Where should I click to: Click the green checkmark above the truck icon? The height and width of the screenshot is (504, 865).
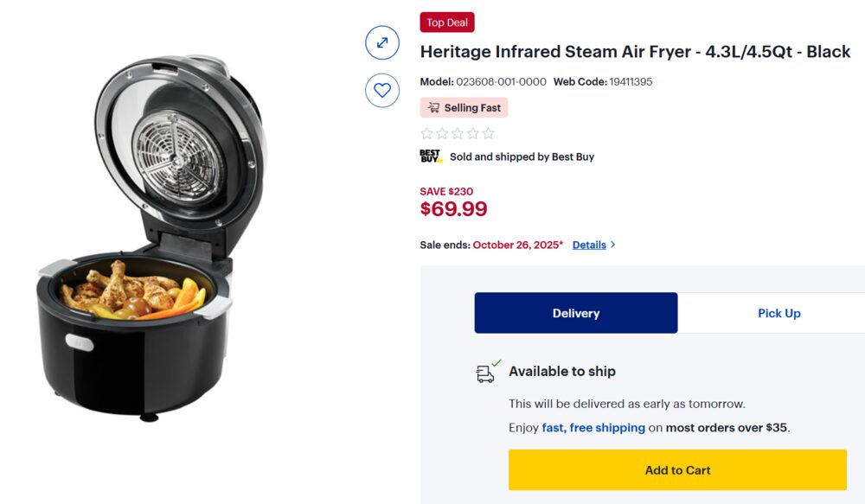point(496,362)
